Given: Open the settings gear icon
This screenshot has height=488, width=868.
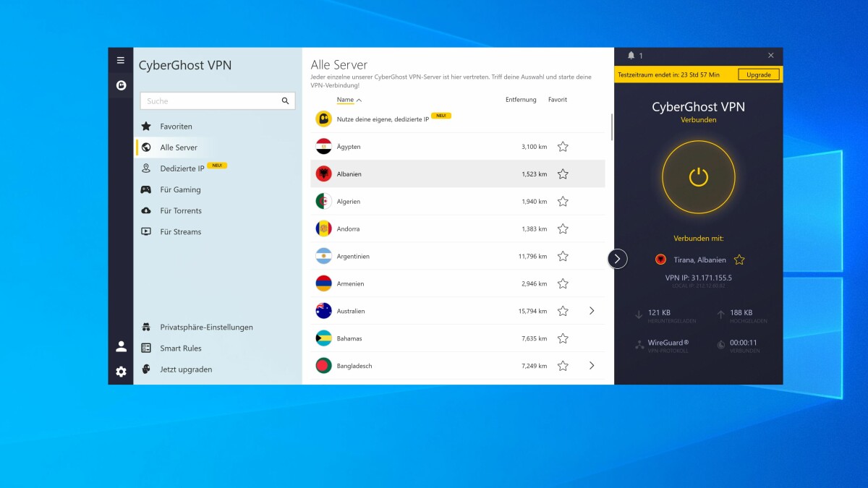Looking at the screenshot, I should pos(121,372).
